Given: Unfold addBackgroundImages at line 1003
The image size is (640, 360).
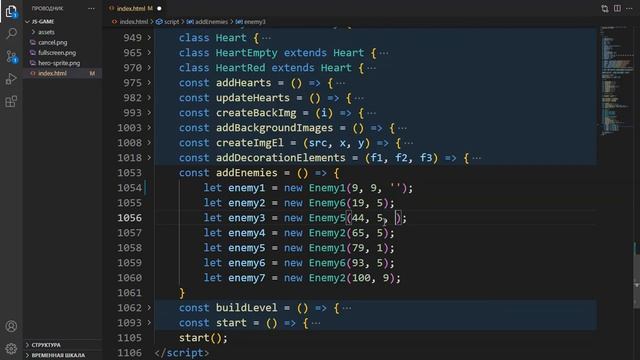Looking at the screenshot, I should [149, 128].
